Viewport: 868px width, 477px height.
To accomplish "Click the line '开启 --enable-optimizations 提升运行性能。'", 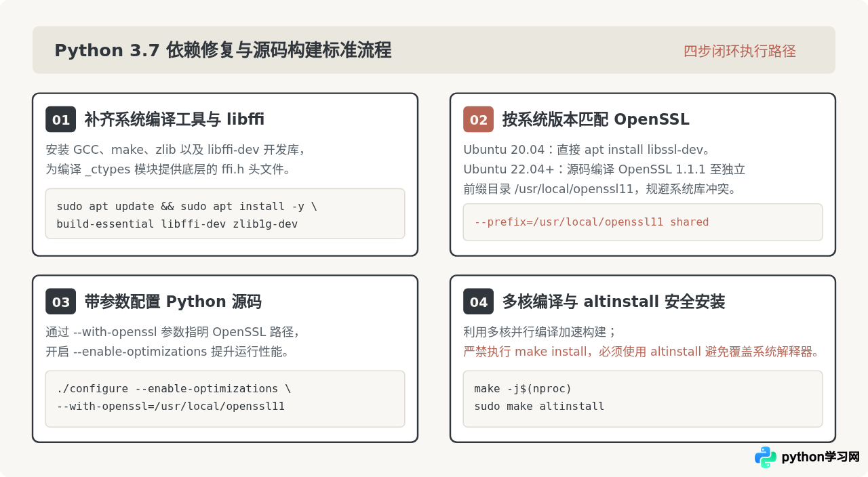I will (x=167, y=351).
